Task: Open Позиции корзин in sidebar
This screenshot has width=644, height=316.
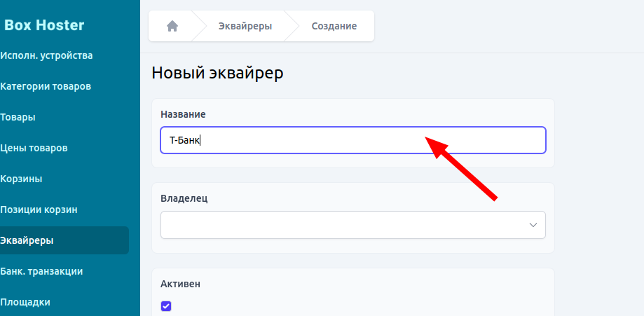Action: 39,209
